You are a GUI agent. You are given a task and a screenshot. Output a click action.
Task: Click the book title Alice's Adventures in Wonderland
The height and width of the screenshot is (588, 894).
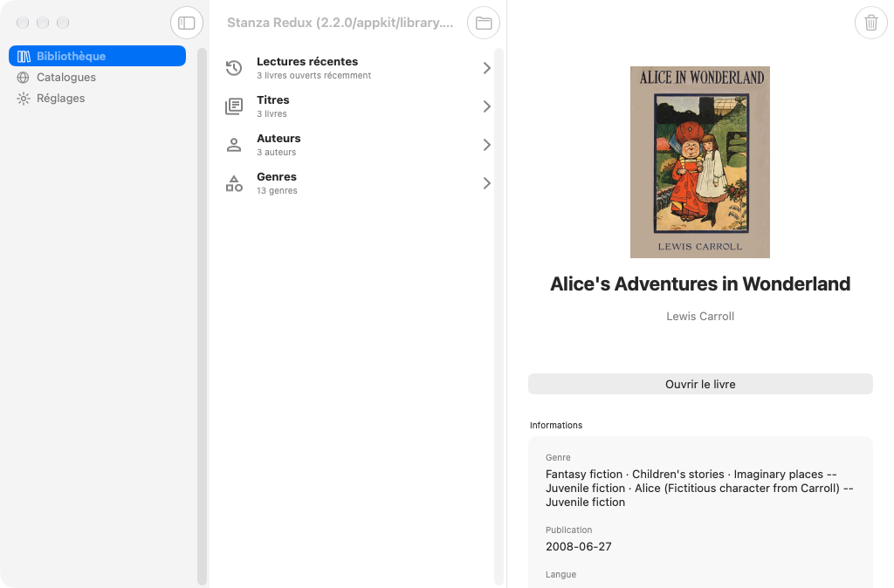point(700,284)
